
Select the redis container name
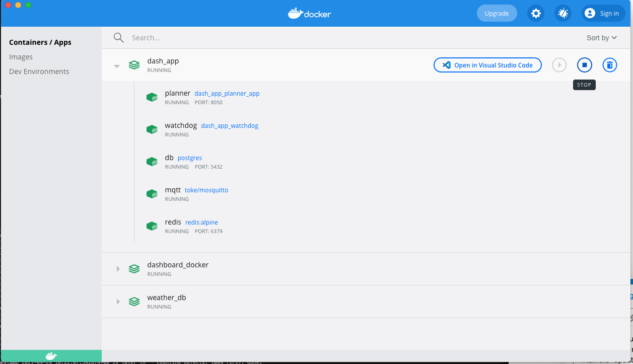(173, 222)
